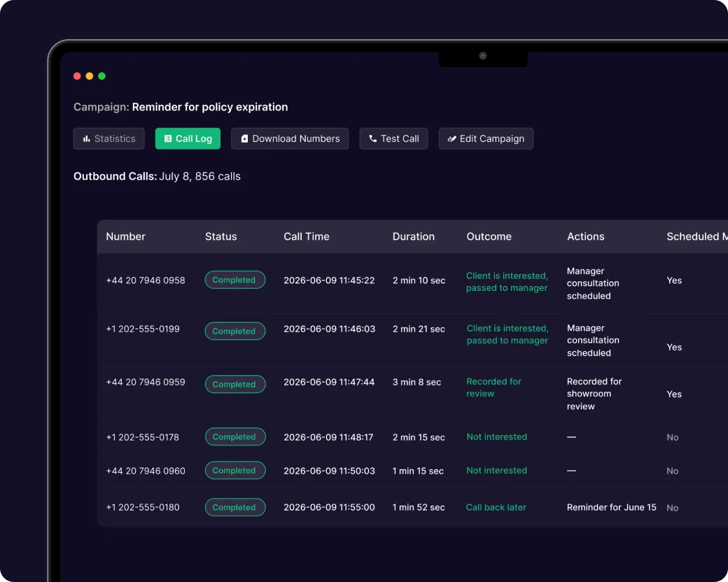Click Completed badge for +44 20 7946 0959
This screenshot has height=582, width=728.
coord(235,384)
